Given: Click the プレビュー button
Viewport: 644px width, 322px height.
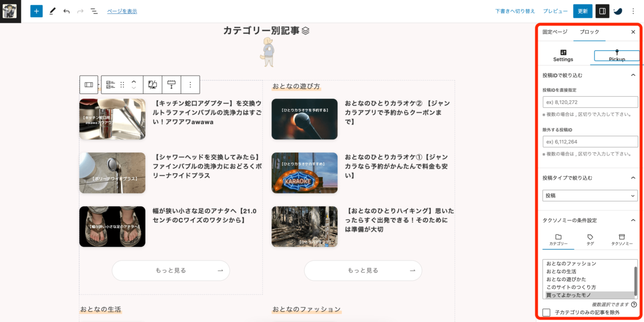Looking at the screenshot, I should pyautogui.click(x=555, y=11).
